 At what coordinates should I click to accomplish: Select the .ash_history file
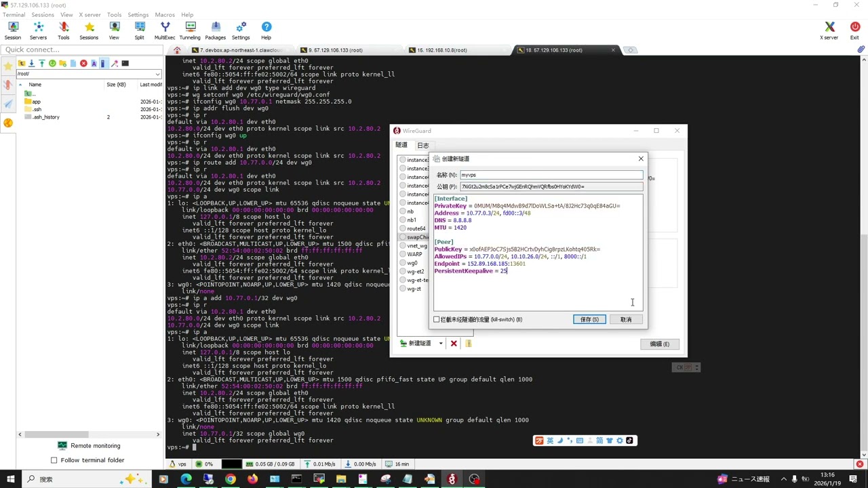click(42, 117)
